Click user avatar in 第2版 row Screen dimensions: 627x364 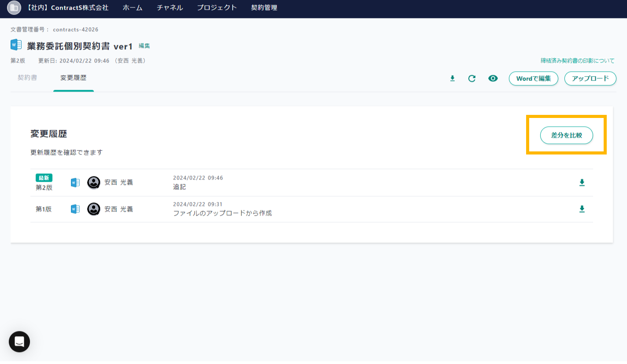93,183
